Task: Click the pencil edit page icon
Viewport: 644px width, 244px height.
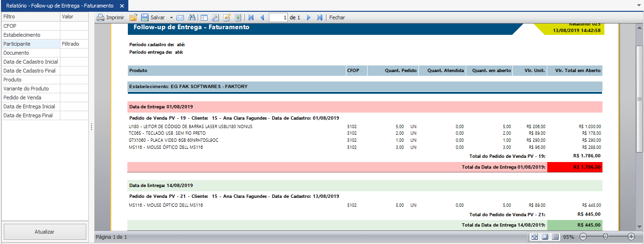Action: [226, 17]
